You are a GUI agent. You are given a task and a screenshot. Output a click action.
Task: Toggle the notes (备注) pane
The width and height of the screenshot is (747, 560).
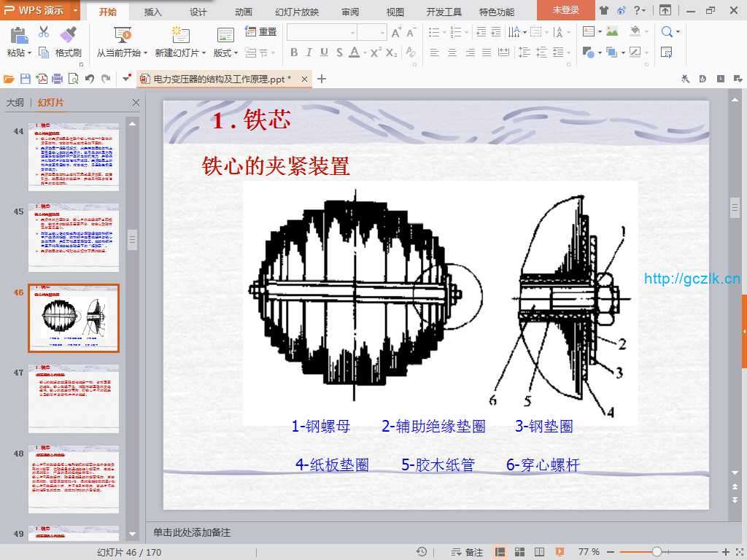click(x=467, y=552)
